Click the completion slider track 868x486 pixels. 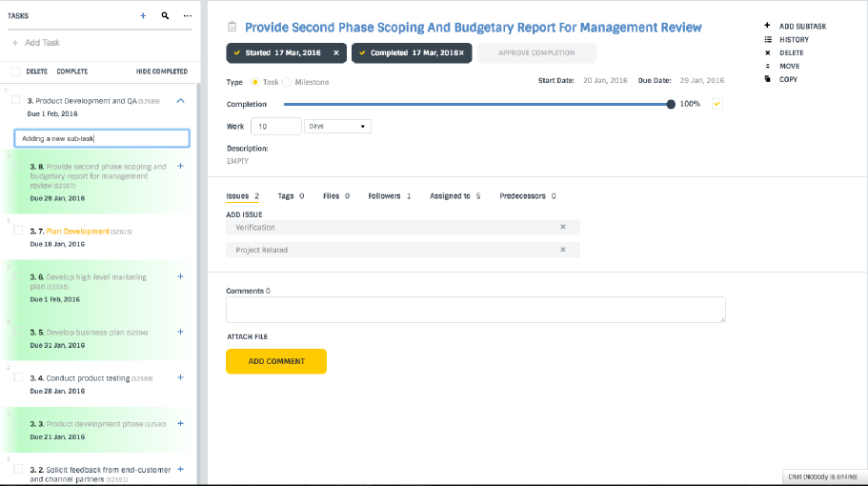(x=476, y=104)
